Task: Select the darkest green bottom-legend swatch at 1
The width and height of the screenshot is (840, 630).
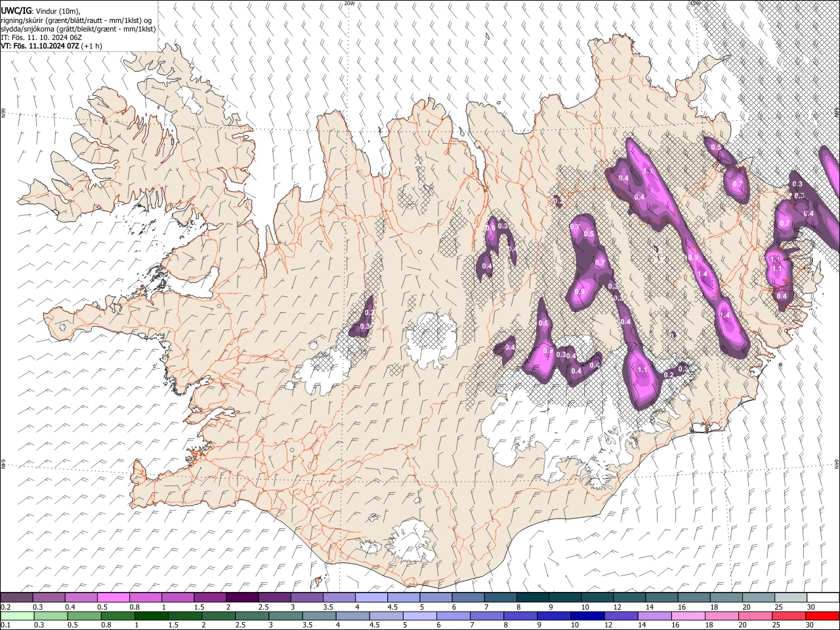Action: point(152,616)
